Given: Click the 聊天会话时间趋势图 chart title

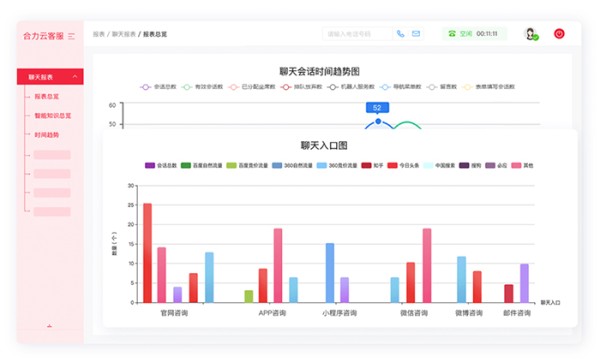Looking at the screenshot, I should (x=319, y=72).
